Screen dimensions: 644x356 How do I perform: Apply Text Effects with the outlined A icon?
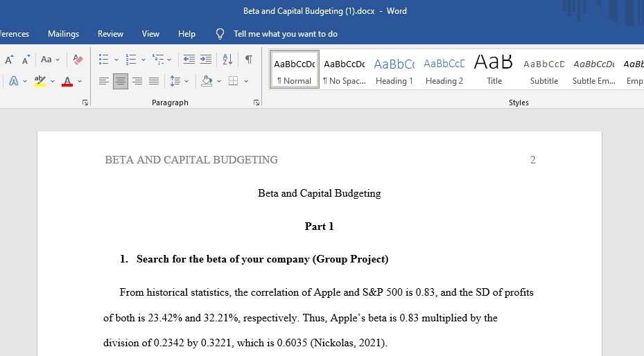14,81
